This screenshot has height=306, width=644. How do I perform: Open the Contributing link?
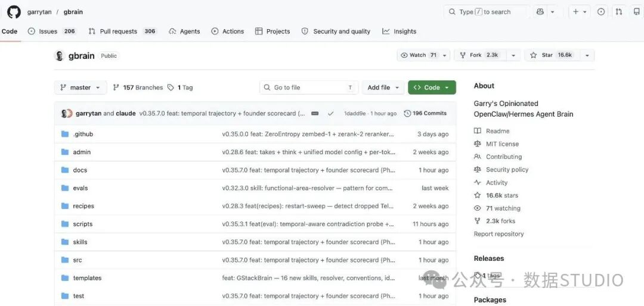click(504, 157)
